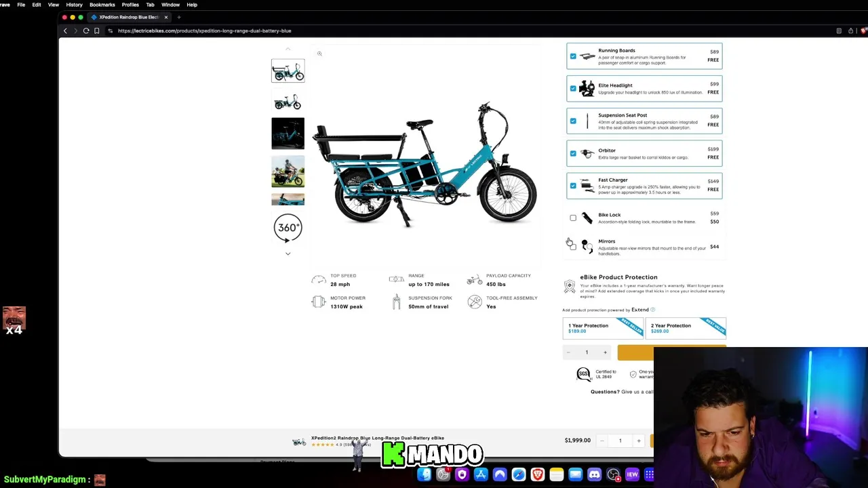This screenshot has width=868, height=488.
Task: Open the Bookmarks menu
Action: 102,5
